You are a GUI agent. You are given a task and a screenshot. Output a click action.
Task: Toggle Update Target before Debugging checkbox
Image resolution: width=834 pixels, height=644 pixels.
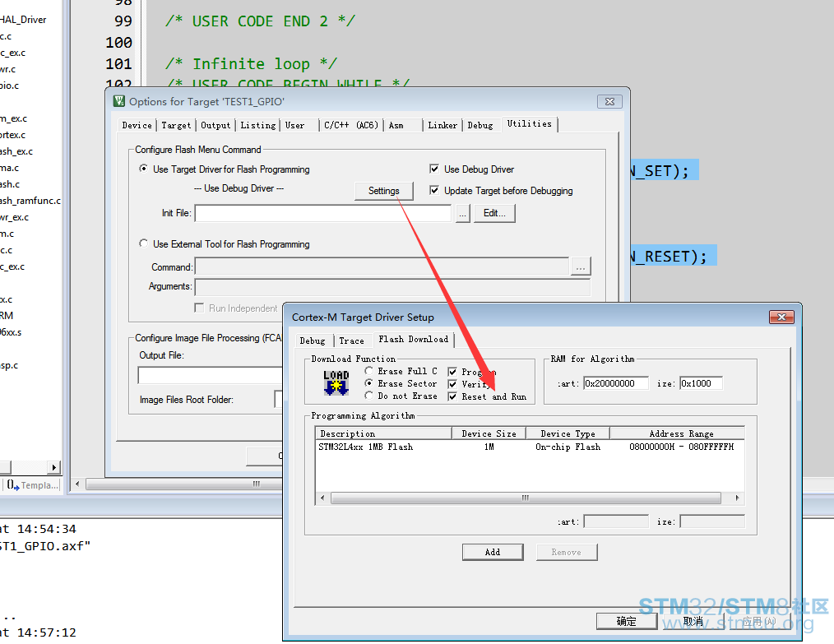pyautogui.click(x=434, y=190)
